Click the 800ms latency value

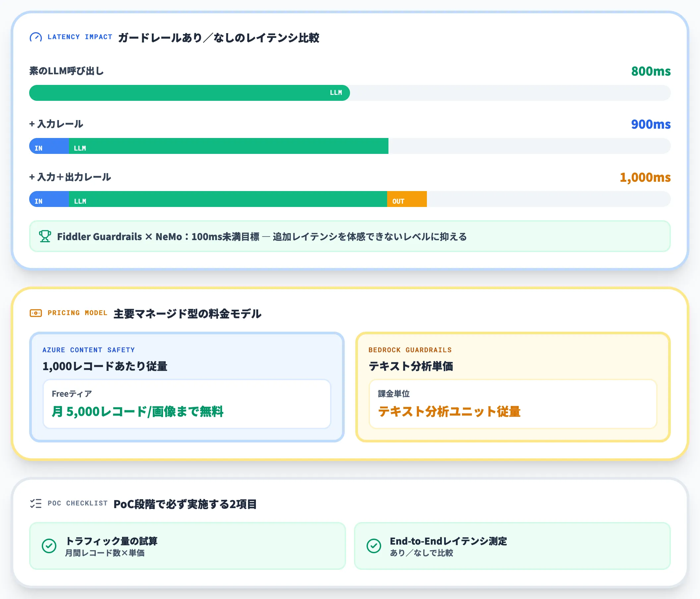(651, 71)
